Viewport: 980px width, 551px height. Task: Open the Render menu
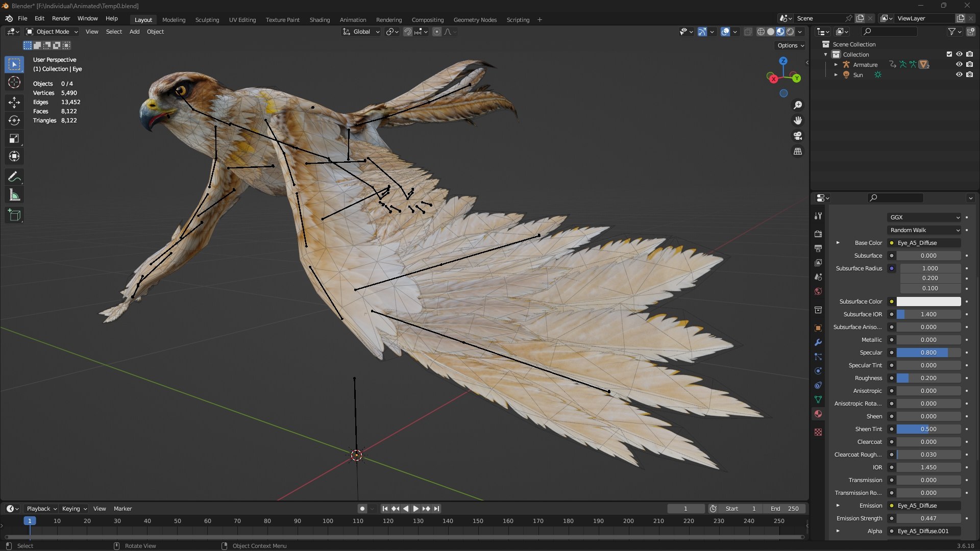(x=61, y=18)
